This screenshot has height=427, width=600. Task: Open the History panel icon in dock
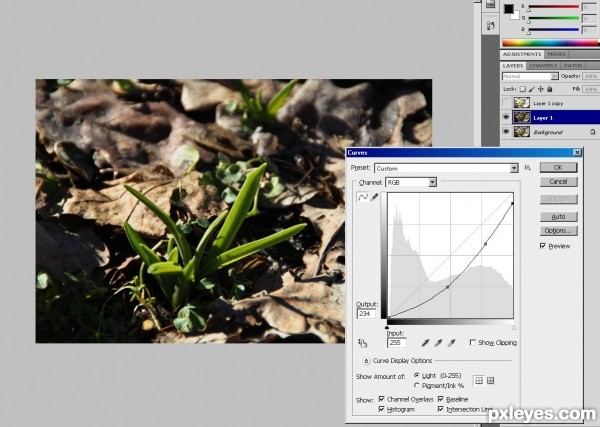tap(491, 26)
